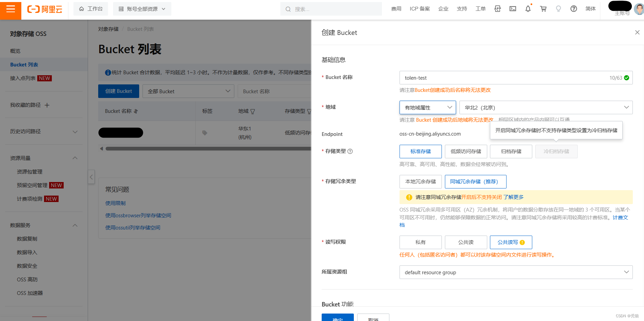Click the 确定 button

[338, 318]
